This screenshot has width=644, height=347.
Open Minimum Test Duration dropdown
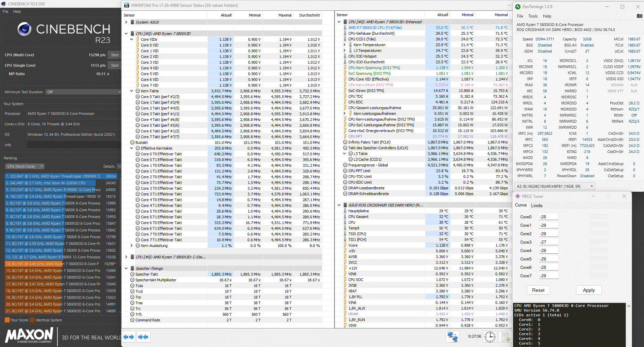[83, 92]
